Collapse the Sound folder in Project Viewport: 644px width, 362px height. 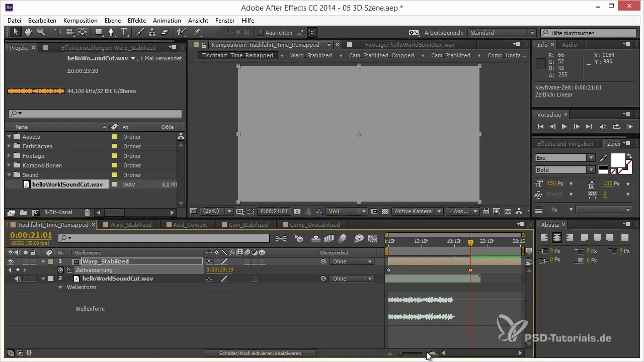(x=9, y=175)
